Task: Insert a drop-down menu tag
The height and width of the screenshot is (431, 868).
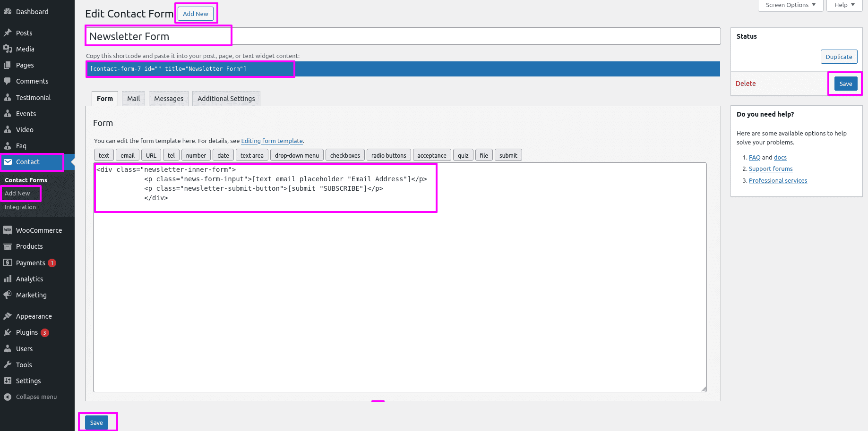Action: click(297, 155)
